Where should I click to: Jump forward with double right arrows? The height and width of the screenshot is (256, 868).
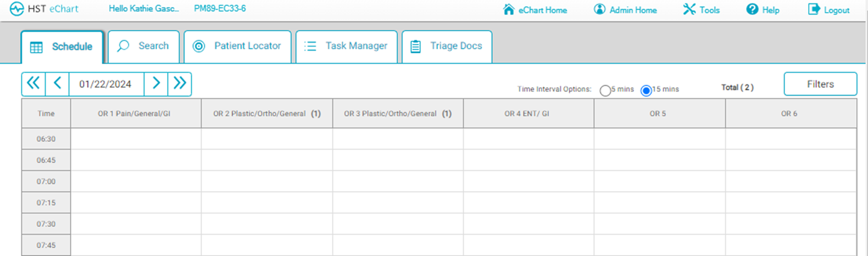tap(180, 84)
